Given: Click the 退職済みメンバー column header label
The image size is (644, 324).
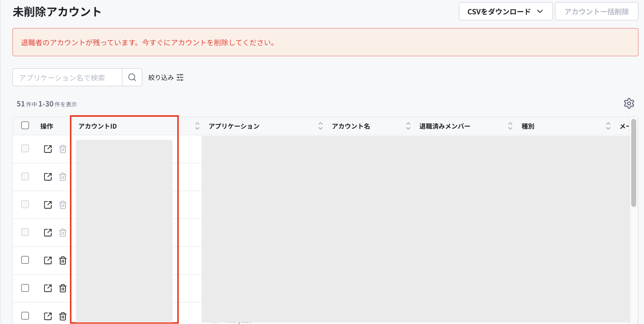Looking at the screenshot, I should [445, 126].
